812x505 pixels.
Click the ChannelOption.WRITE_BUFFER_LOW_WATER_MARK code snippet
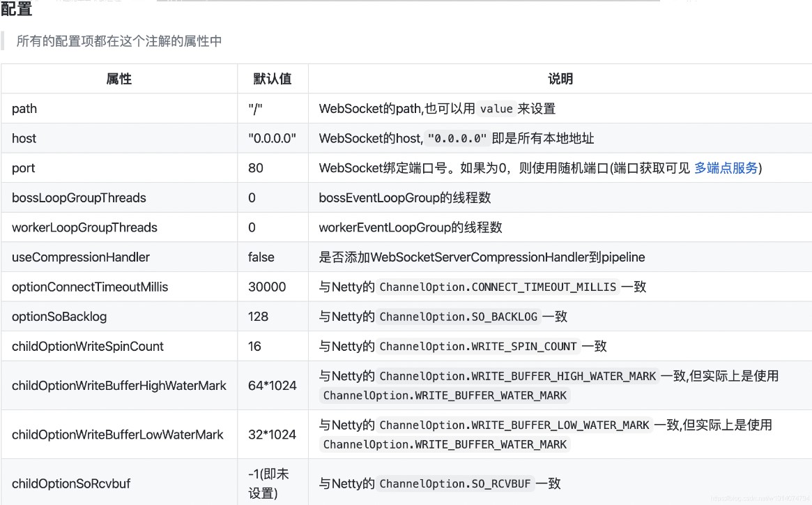click(514, 425)
